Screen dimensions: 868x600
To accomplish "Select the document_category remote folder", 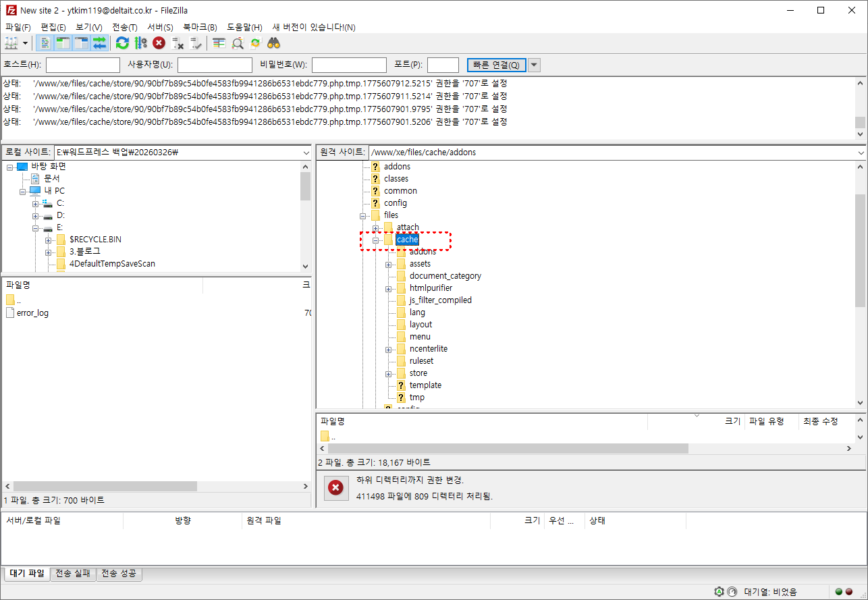I will [445, 276].
